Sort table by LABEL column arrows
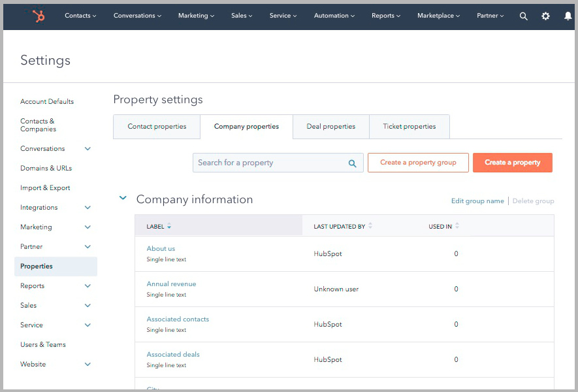The width and height of the screenshot is (578, 392). point(169,226)
